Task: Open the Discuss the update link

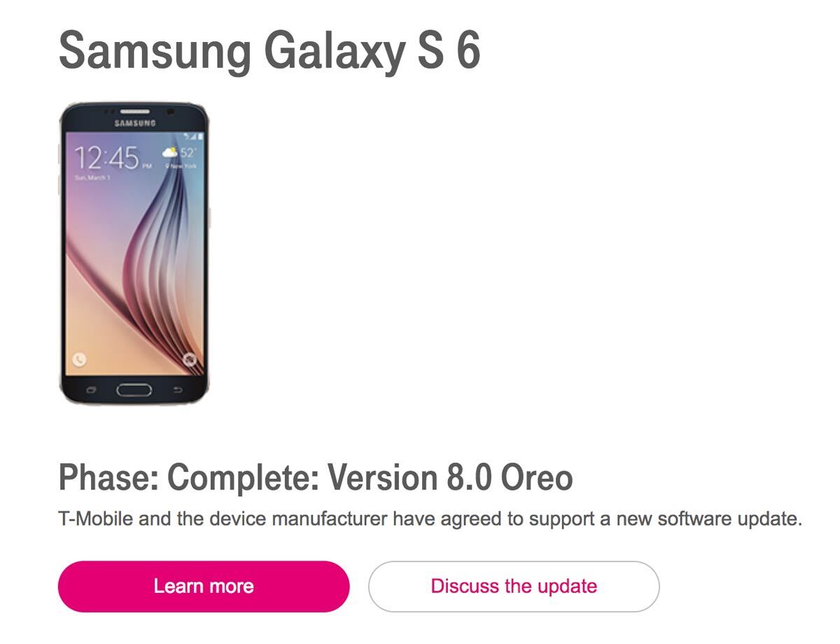Action: point(514,587)
